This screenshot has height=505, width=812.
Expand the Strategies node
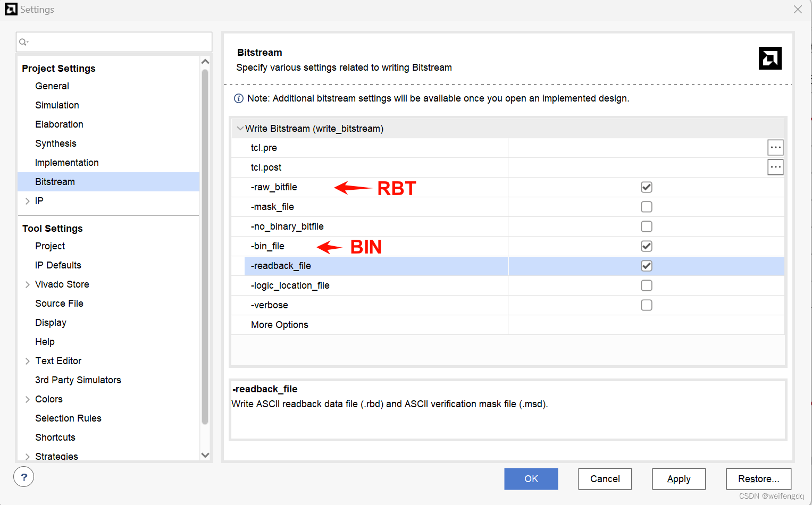point(28,457)
